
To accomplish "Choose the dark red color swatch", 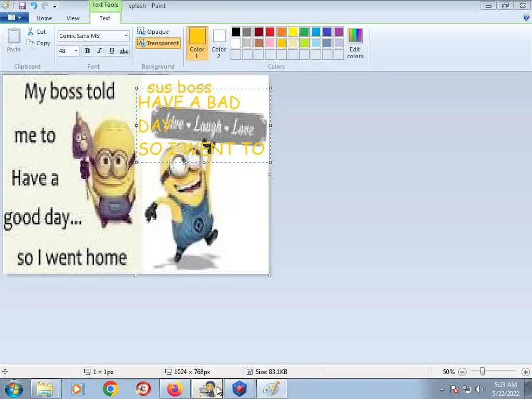I will [259, 32].
